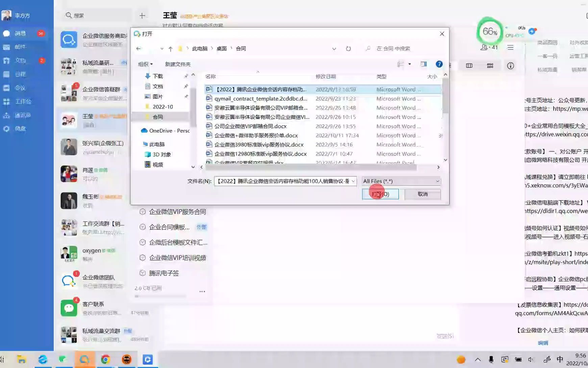
Task: Click the 打开 open button
Action: coord(380,194)
